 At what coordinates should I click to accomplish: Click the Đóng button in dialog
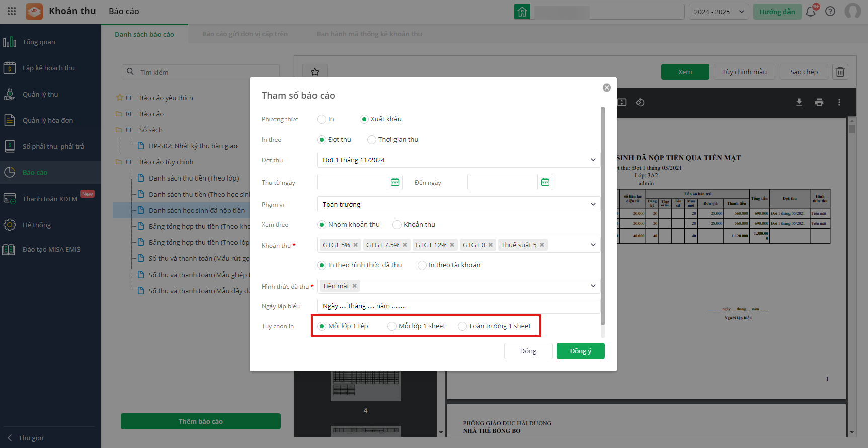pos(528,351)
